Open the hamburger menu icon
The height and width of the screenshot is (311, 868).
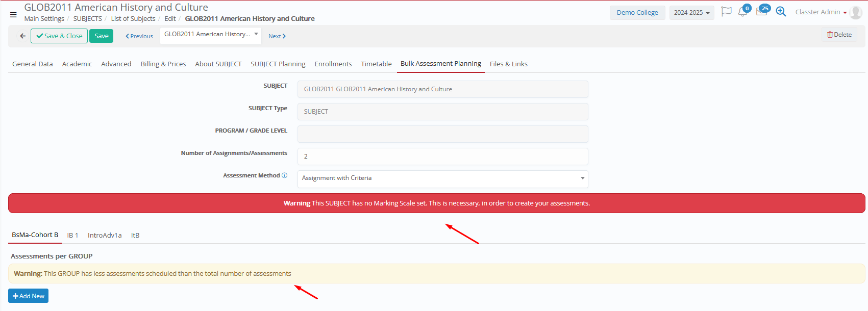(13, 15)
